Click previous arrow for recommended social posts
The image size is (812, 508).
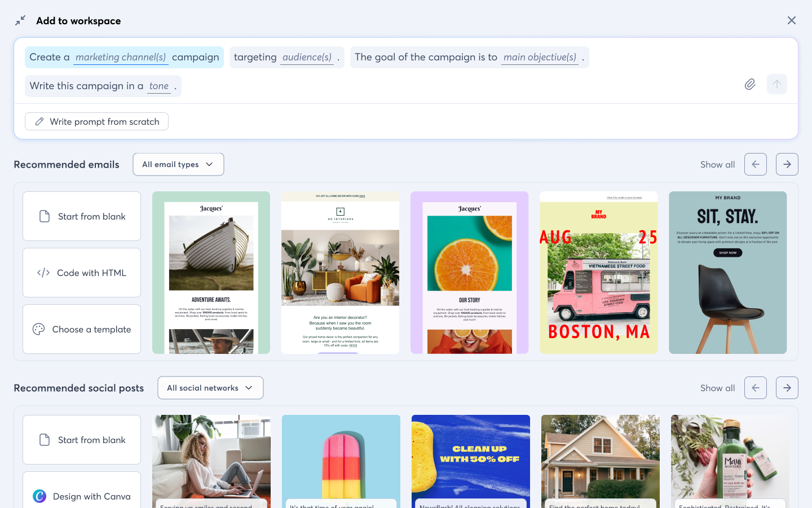click(x=755, y=388)
